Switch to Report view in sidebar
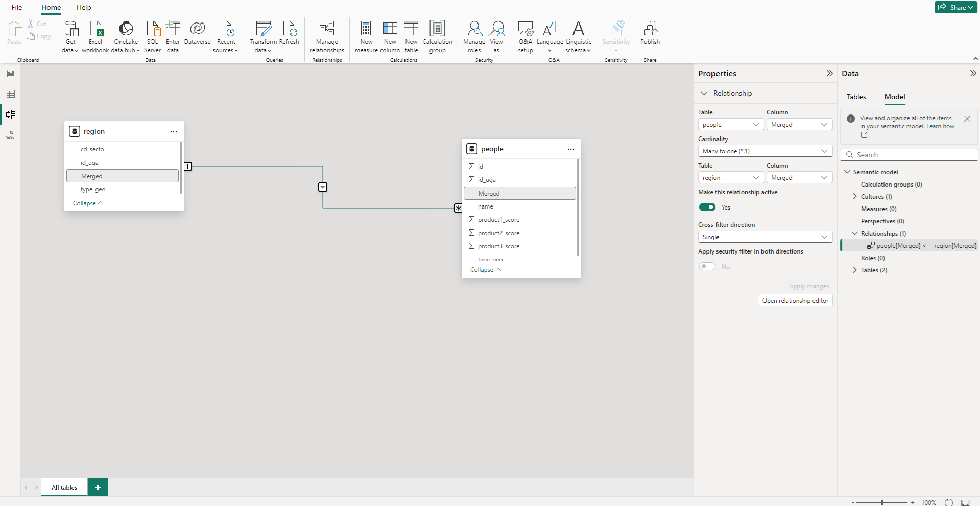Viewport: 980px width, 506px height. pos(11,74)
